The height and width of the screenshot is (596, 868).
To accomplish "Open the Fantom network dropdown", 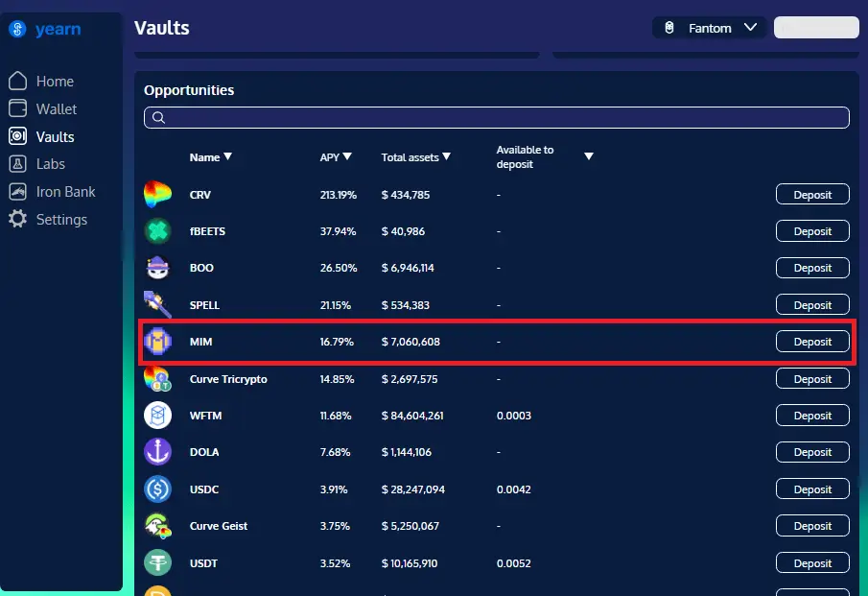I will (709, 28).
